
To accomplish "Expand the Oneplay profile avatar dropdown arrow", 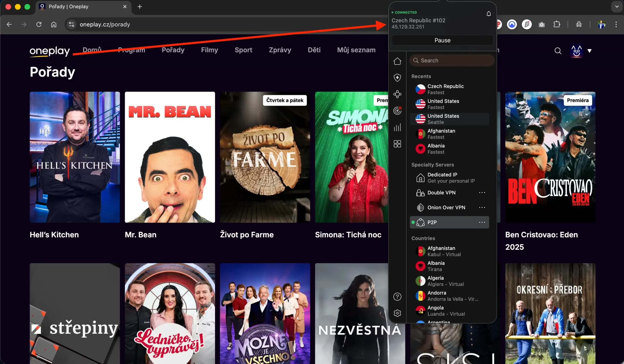I will click(590, 51).
